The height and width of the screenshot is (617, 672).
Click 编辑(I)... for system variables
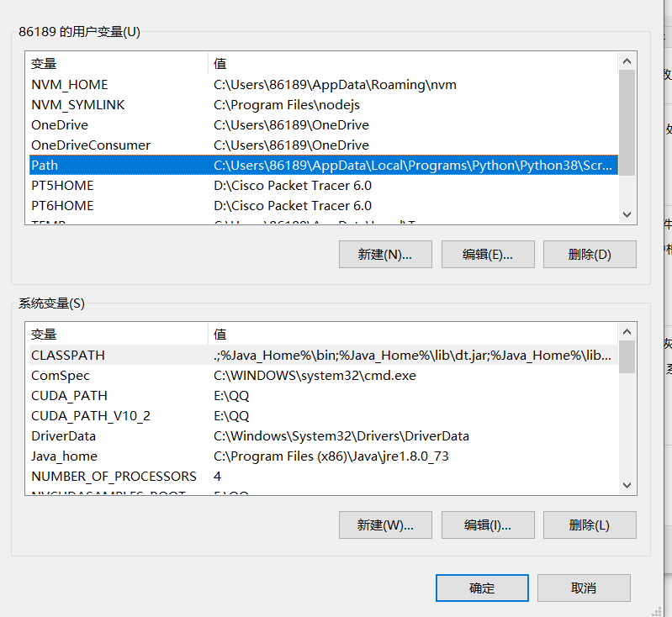488,525
